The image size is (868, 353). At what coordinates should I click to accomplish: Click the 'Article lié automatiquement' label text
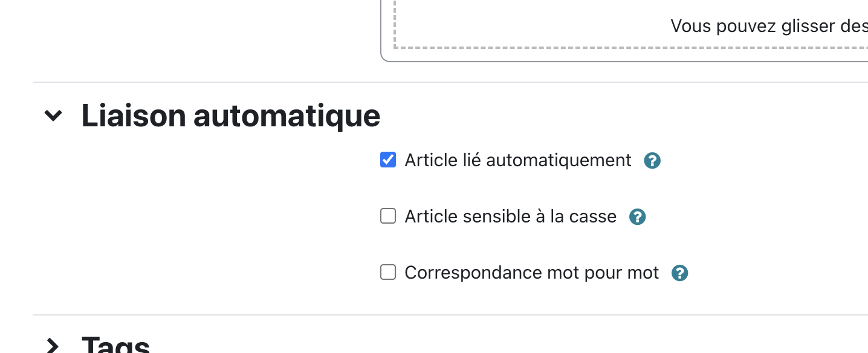point(518,160)
